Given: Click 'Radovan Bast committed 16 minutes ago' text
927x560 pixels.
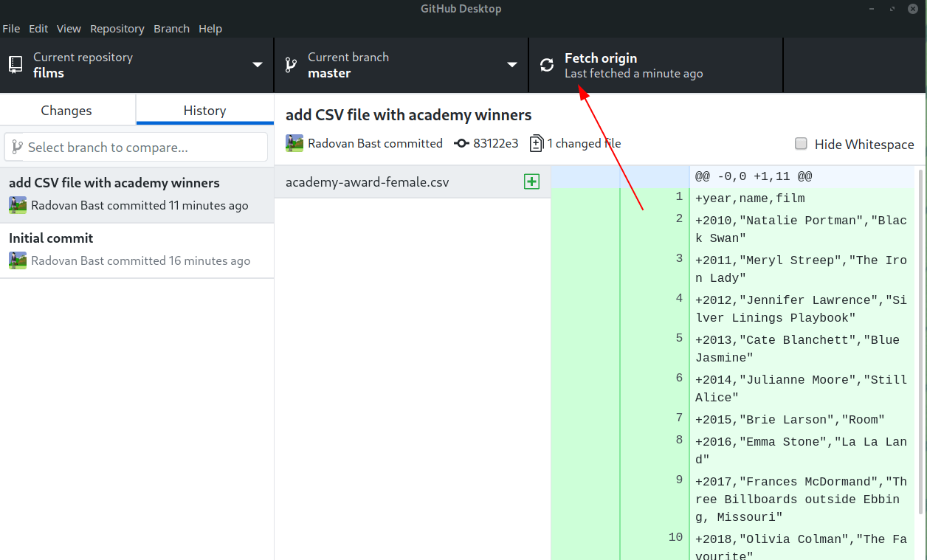Looking at the screenshot, I should pyautogui.click(x=140, y=260).
